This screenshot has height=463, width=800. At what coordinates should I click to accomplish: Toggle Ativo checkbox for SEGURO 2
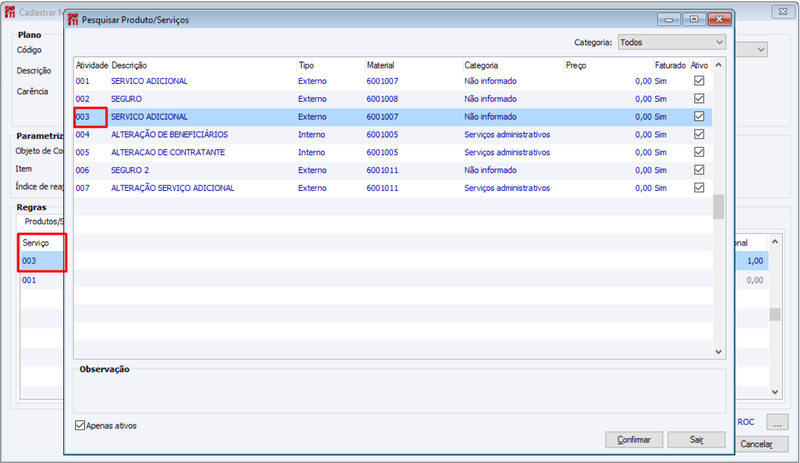[x=699, y=170]
